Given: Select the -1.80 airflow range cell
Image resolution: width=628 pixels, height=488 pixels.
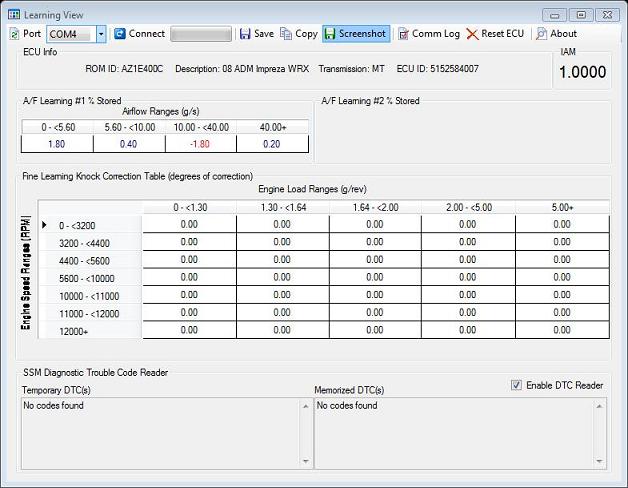Looking at the screenshot, I should click(200, 144).
